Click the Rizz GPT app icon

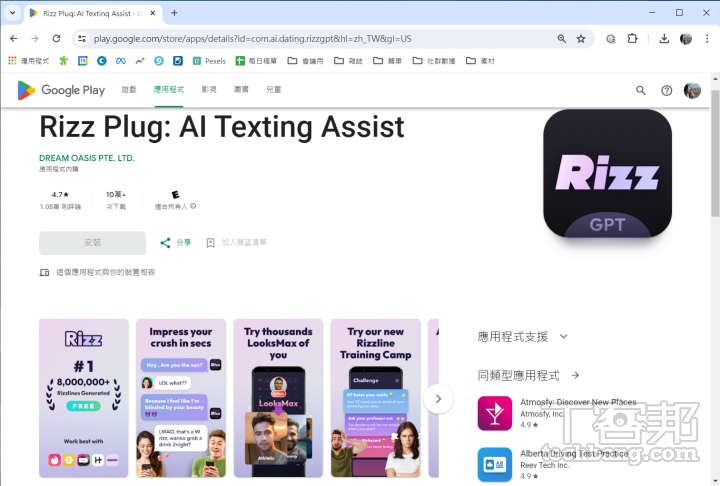pos(608,173)
